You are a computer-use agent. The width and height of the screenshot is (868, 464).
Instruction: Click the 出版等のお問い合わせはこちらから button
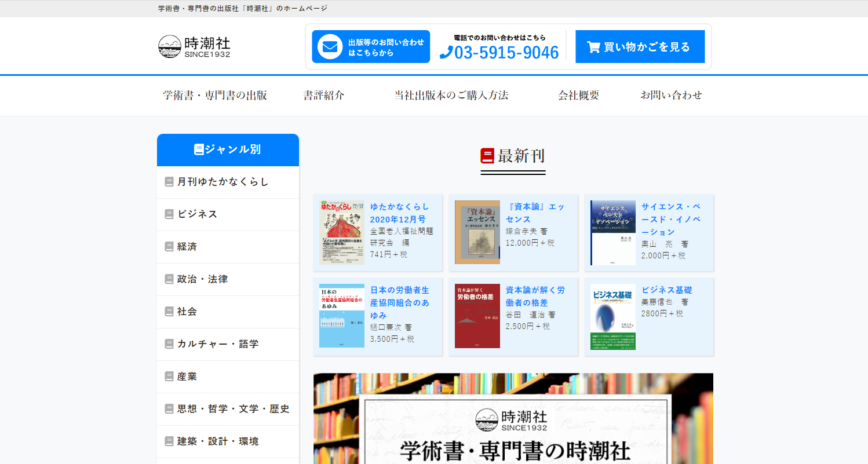[x=371, y=47]
